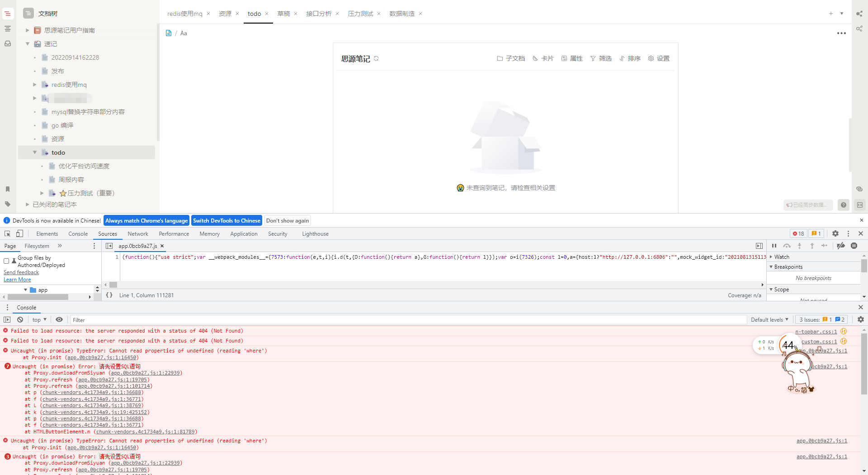The width and height of the screenshot is (868, 475).
Task: Toggle deactivate breakpoints icon
Action: pos(841,246)
